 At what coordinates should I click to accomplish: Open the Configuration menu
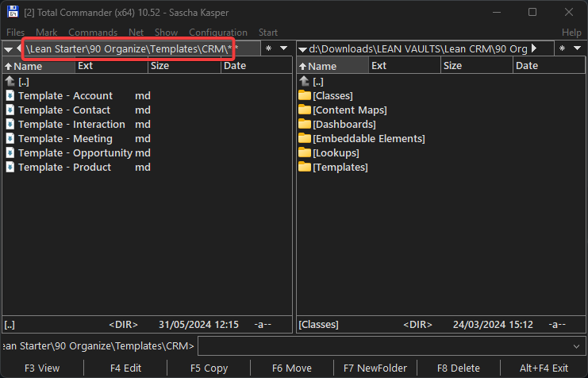pyautogui.click(x=218, y=33)
